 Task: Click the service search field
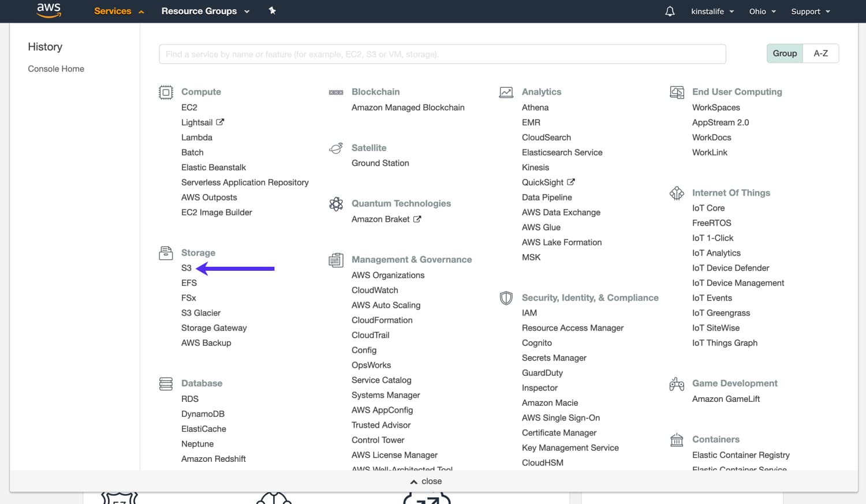point(442,54)
